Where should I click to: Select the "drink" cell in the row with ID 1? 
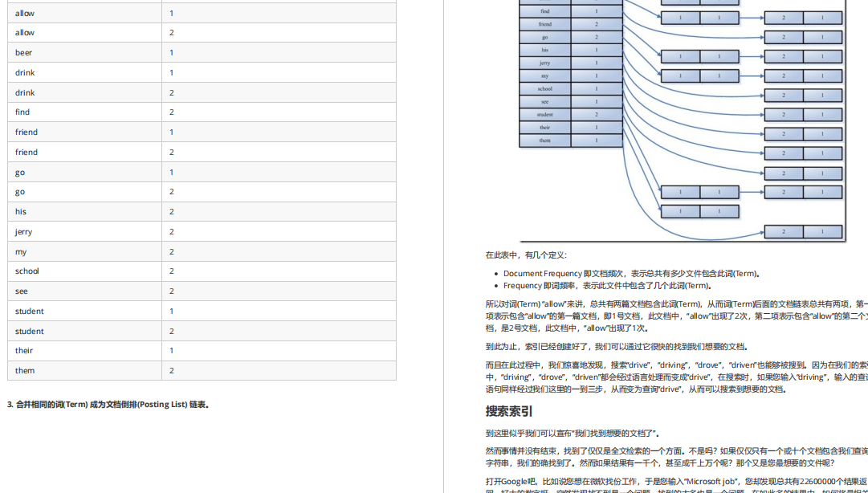(84, 72)
